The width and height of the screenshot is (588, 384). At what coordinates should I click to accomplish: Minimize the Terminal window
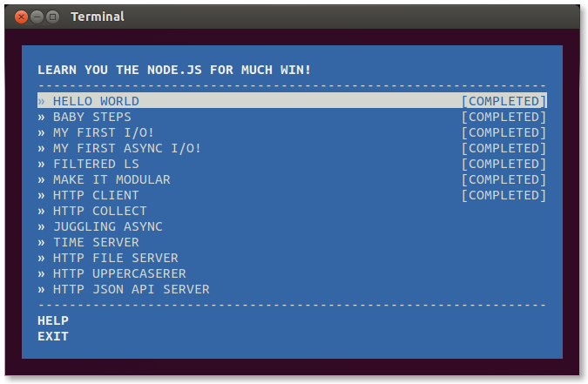click(x=37, y=17)
